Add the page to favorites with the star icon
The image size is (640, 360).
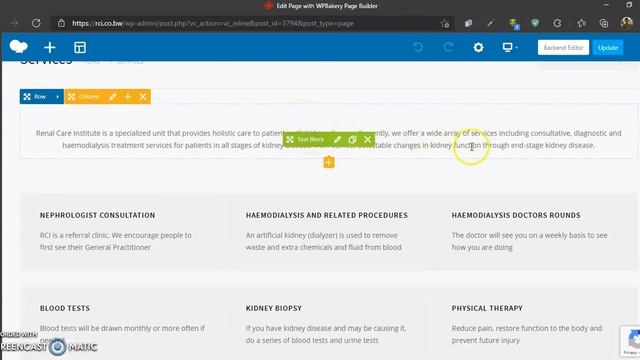click(x=445, y=24)
